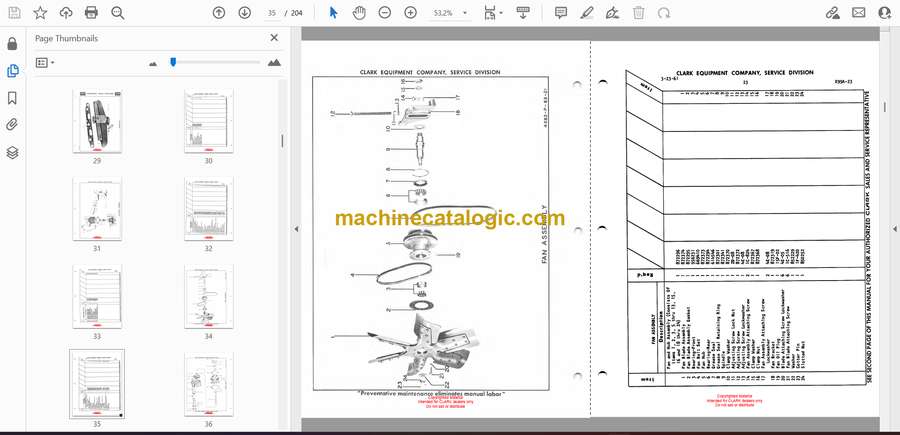This screenshot has width=900, height=435.
Task: Send file by email envelope icon
Action: [x=859, y=13]
